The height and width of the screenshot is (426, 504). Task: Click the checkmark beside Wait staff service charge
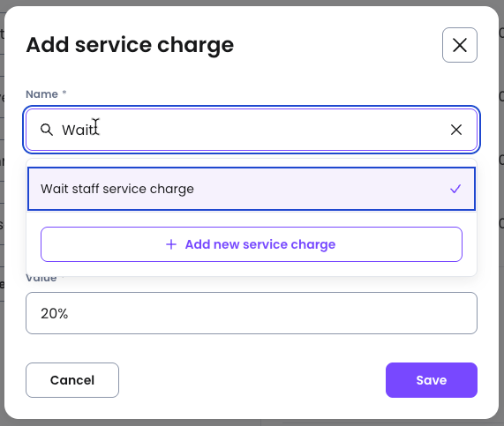pos(455,189)
